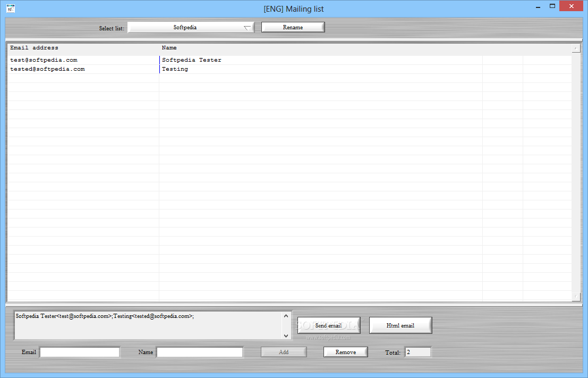Open the Select list dropdown showing Softpedia
The image size is (588, 378).
pyautogui.click(x=191, y=28)
